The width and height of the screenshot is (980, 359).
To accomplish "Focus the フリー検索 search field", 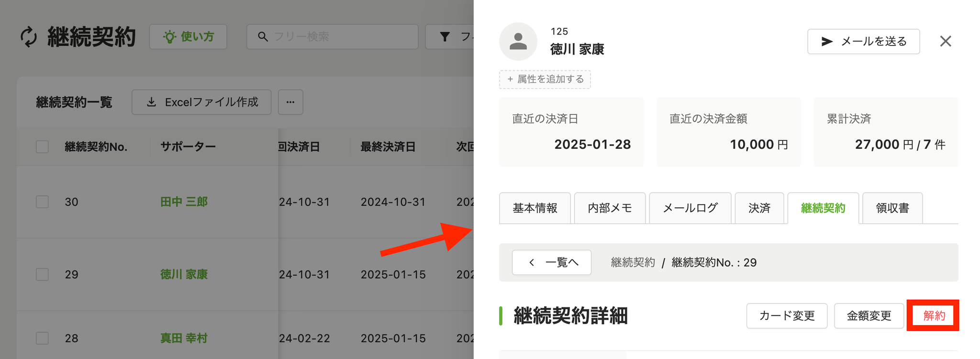I will point(333,37).
